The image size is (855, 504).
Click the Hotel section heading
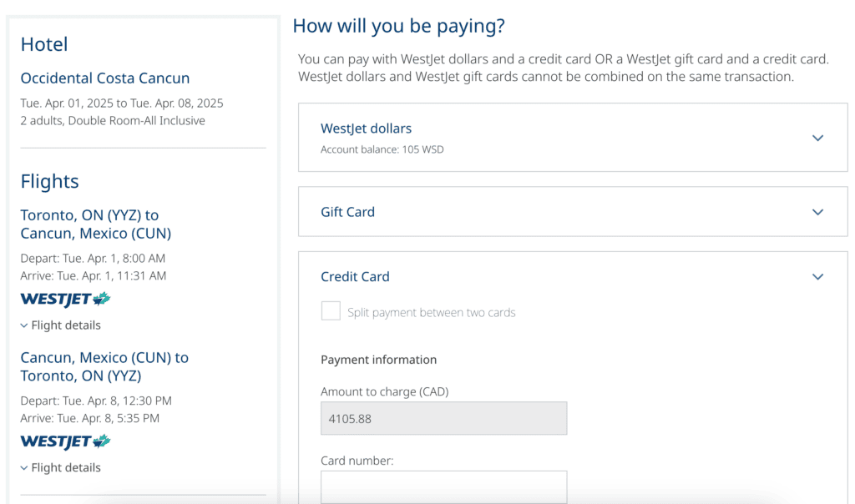tap(44, 44)
